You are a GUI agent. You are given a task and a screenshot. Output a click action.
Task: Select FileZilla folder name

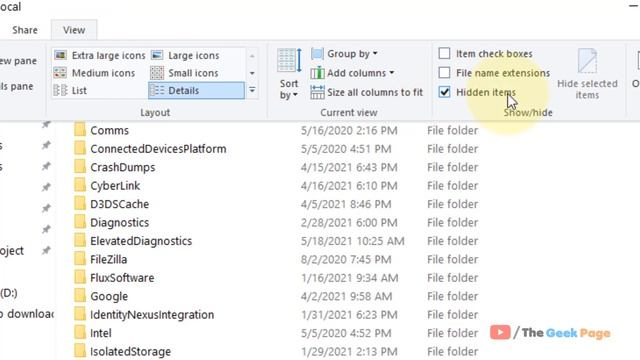[x=109, y=260]
